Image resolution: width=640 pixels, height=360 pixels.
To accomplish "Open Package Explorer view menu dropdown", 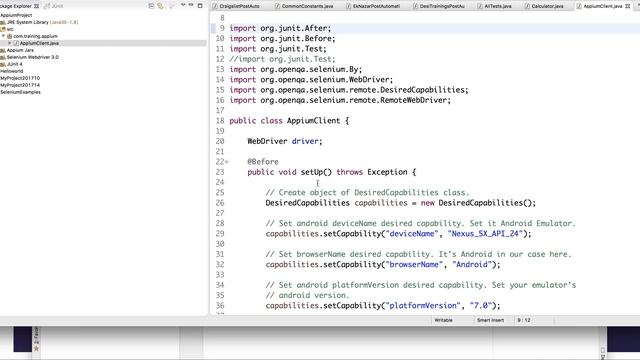I will coord(183,5).
